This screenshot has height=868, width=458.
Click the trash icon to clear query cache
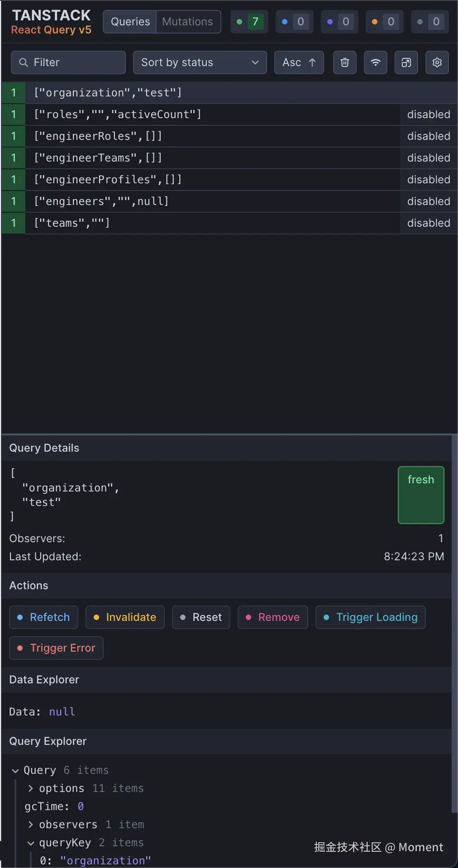pos(344,62)
